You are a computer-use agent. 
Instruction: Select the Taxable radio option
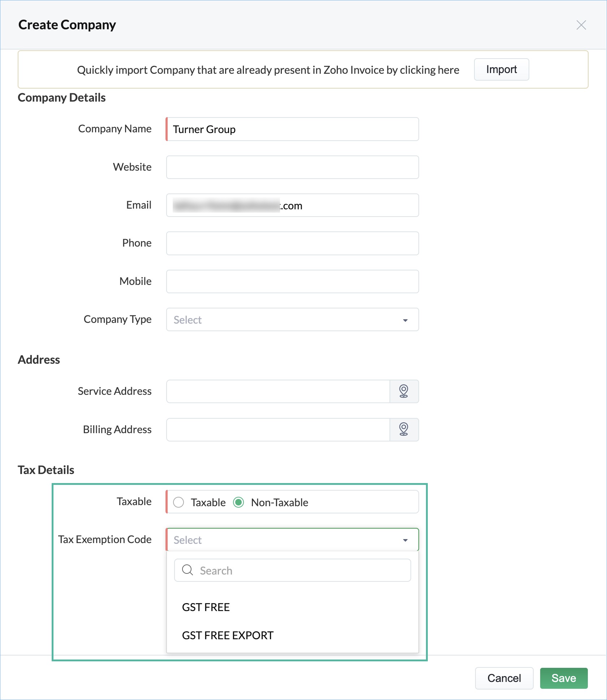point(178,502)
